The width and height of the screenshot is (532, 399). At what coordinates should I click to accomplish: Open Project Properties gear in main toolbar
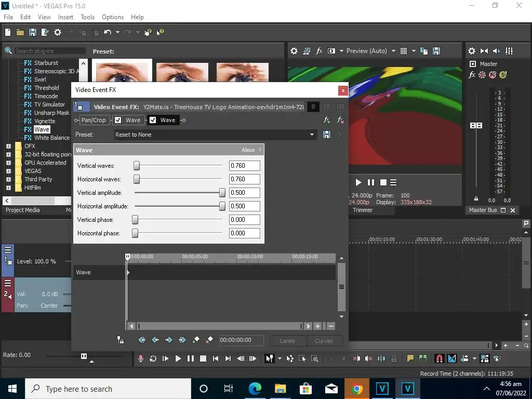(58, 32)
